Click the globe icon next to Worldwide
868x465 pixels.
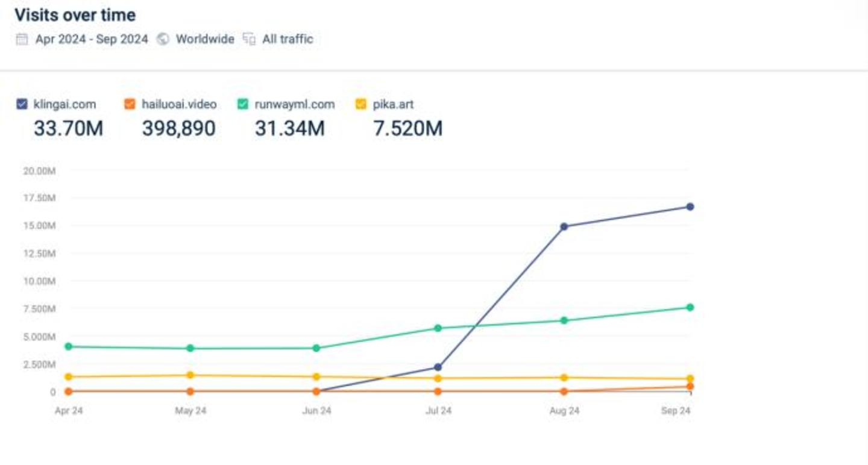(162, 40)
